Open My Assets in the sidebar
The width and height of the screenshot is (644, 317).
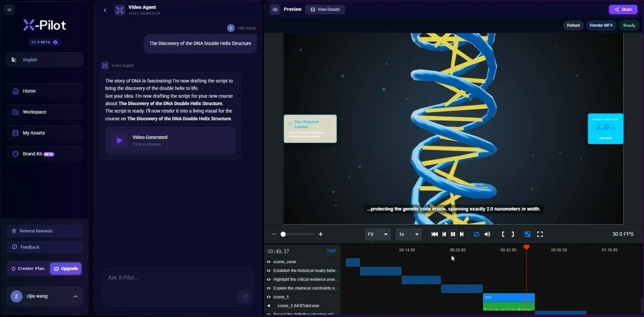44,133
